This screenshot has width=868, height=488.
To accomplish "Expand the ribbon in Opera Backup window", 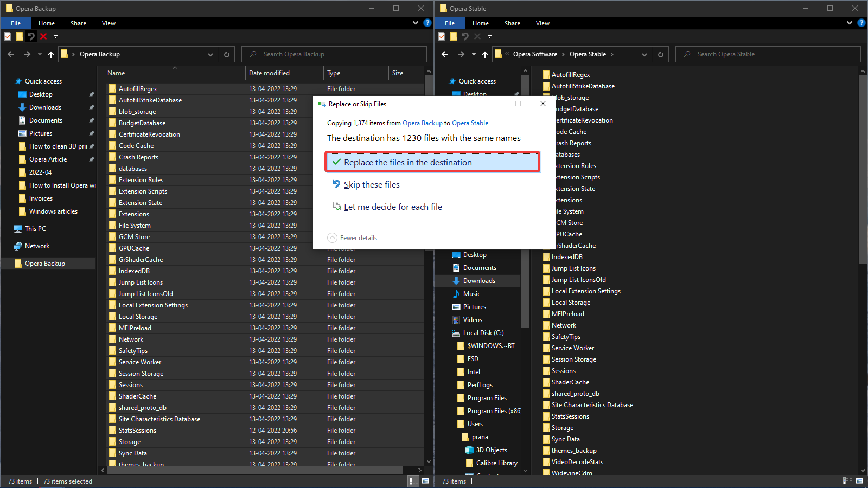I will coord(416,23).
